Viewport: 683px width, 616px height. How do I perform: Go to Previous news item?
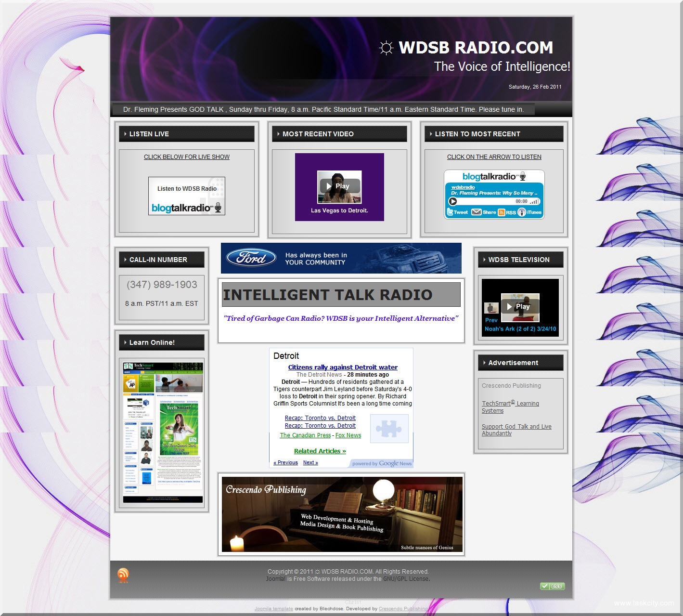coord(285,462)
